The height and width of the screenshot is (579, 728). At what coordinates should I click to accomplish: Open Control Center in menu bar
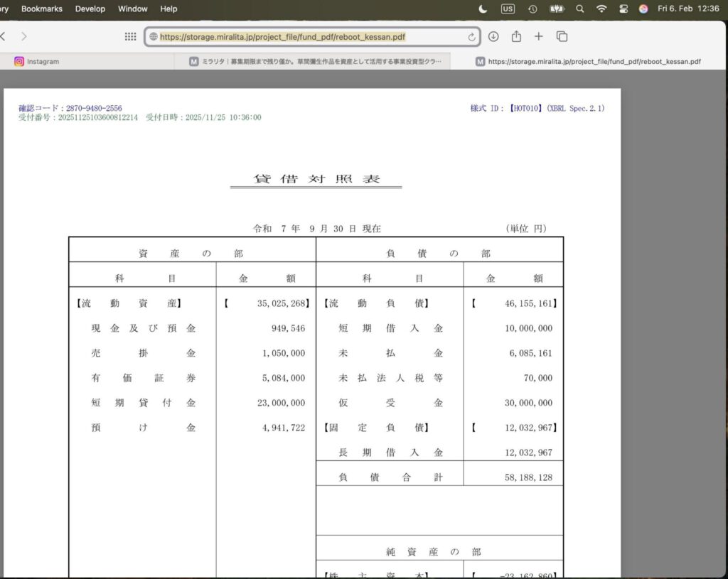click(623, 9)
